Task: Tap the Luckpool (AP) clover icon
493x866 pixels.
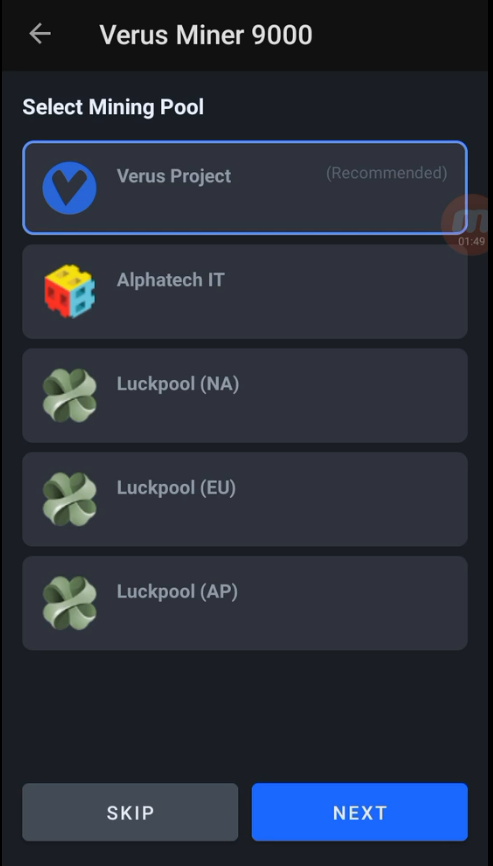Action: (70, 603)
